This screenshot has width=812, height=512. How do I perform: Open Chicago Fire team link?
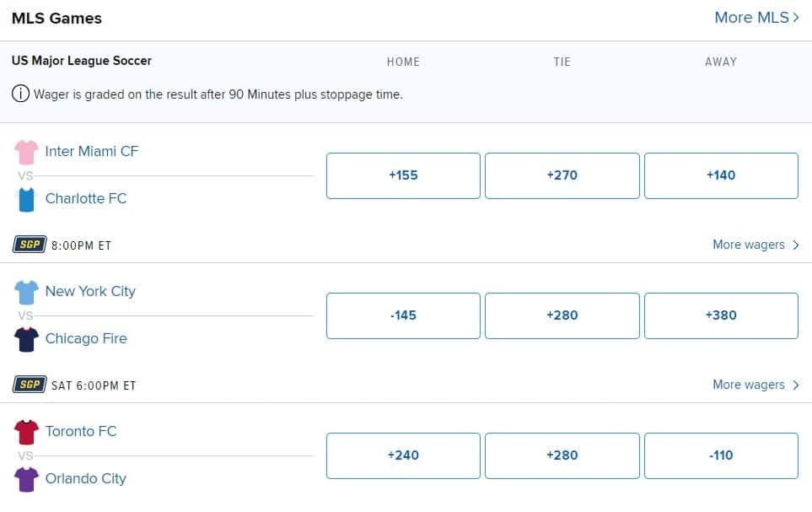[86, 338]
